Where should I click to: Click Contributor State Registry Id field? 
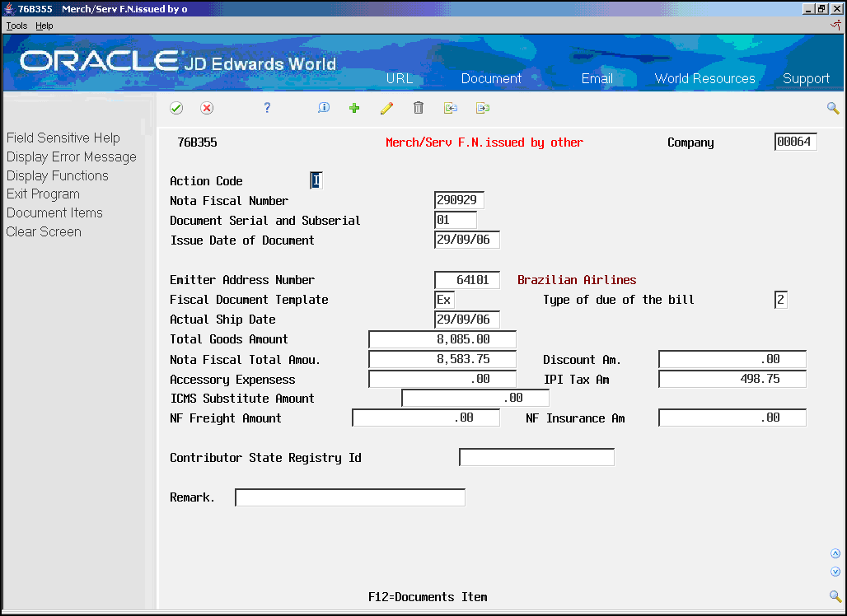(536, 457)
